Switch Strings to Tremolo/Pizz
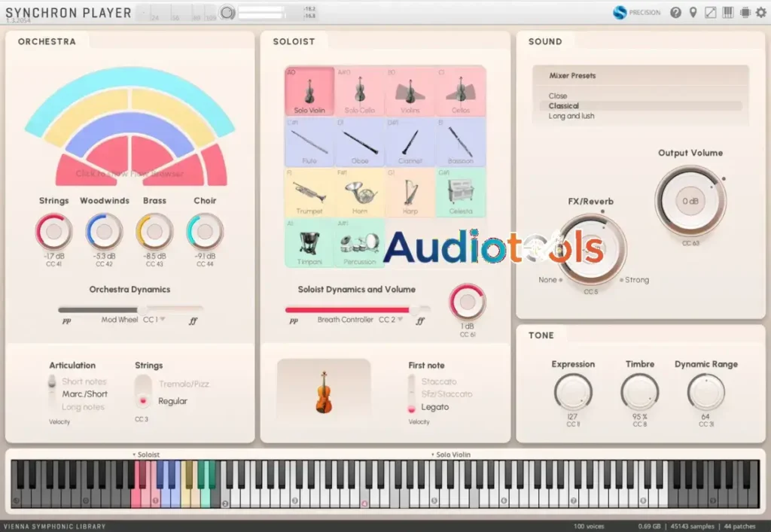Screen dimensions: 771x532 point(184,385)
